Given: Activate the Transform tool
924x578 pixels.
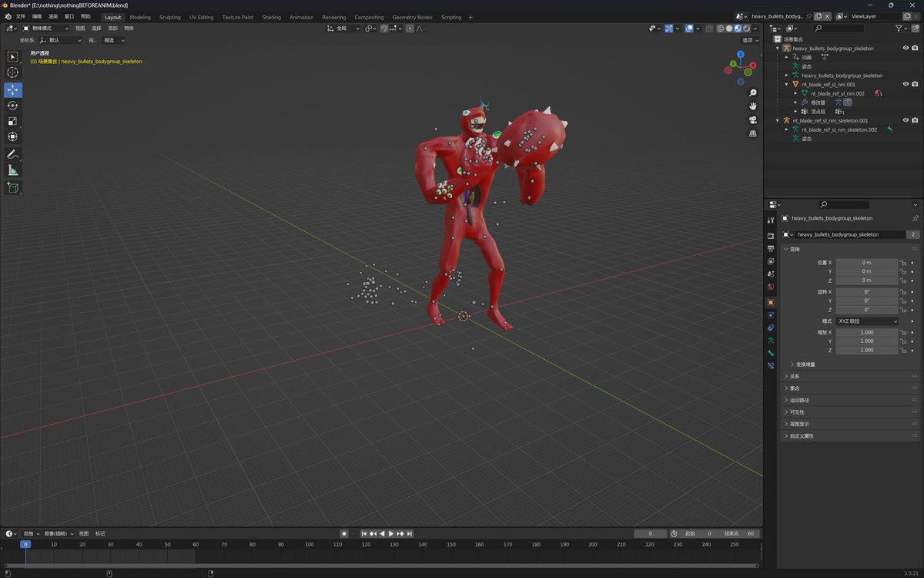Looking at the screenshot, I should (x=13, y=136).
